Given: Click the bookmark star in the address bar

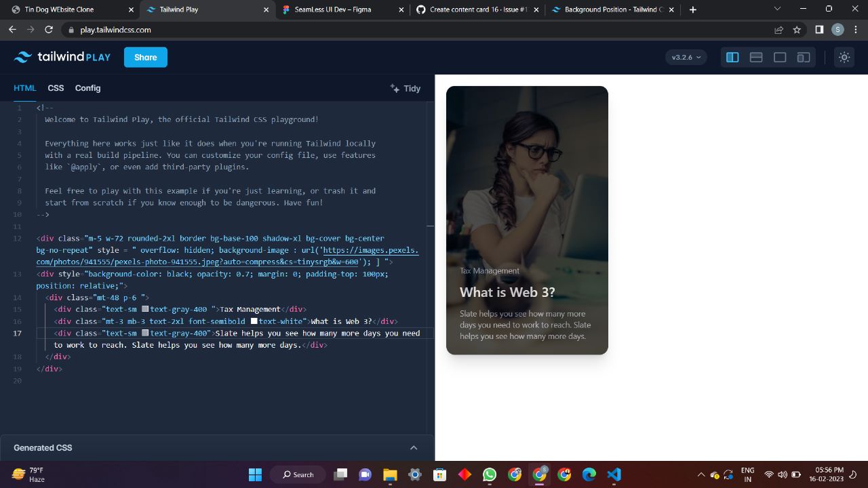Looking at the screenshot, I should pyautogui.click(x=796, y=30).
